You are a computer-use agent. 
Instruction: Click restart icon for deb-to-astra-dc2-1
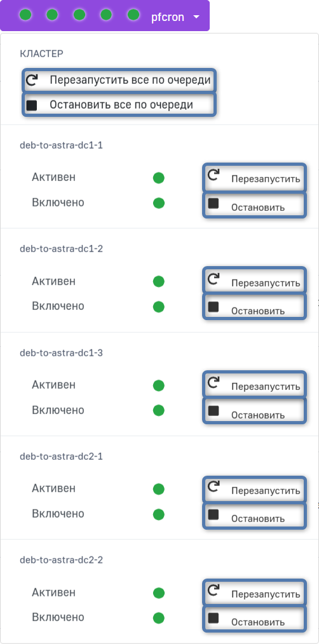213,487
